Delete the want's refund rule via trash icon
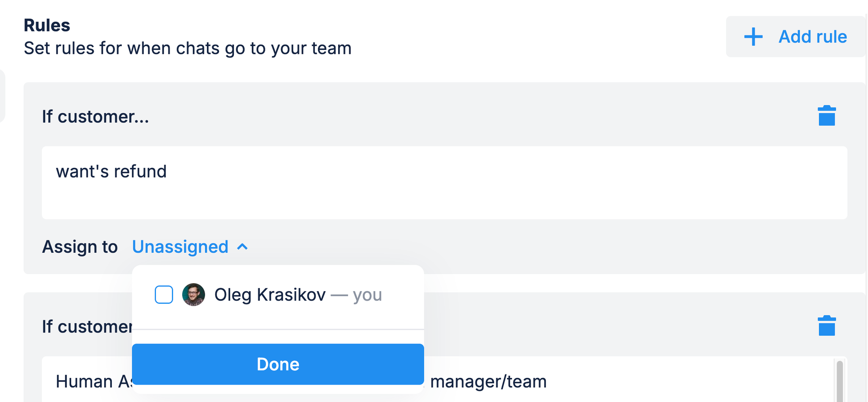The height and width of the screenshot is (402, 868). point(826,116)
